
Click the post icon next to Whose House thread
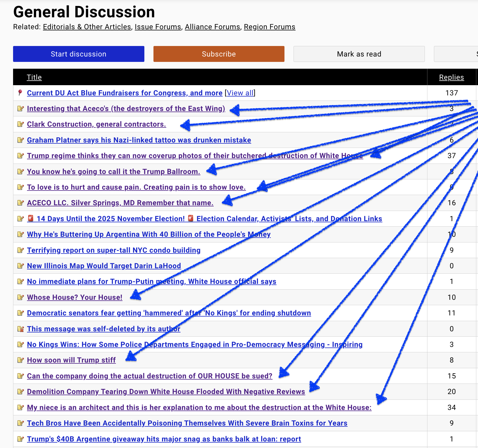click(x=20, y=297)
